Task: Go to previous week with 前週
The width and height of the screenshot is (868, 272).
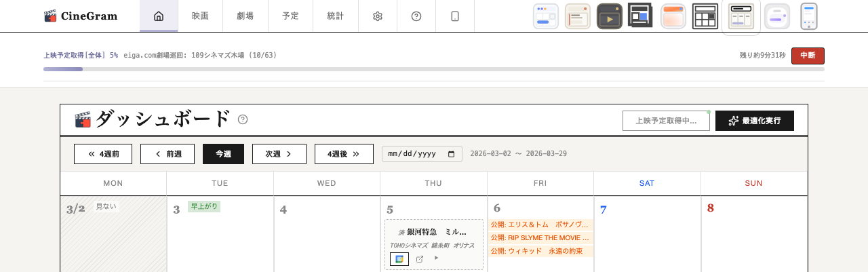Action: pyautogui.click(x=167, y=154)
